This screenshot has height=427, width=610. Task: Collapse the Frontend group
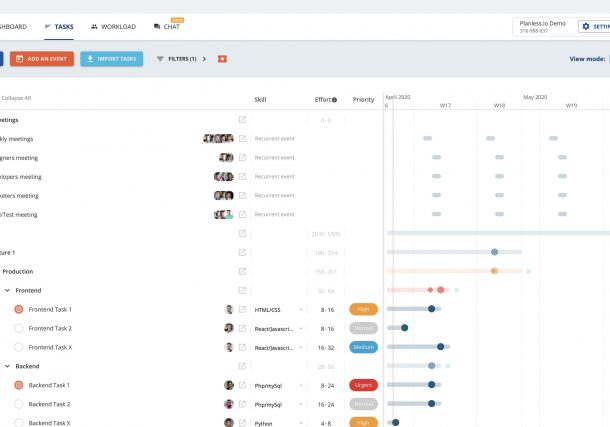tap(7, 290)
